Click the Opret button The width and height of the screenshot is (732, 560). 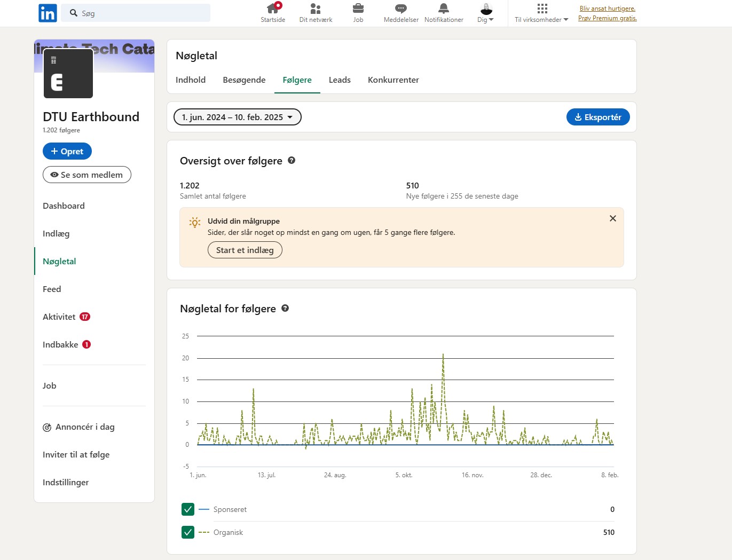(x=67, y=151)
